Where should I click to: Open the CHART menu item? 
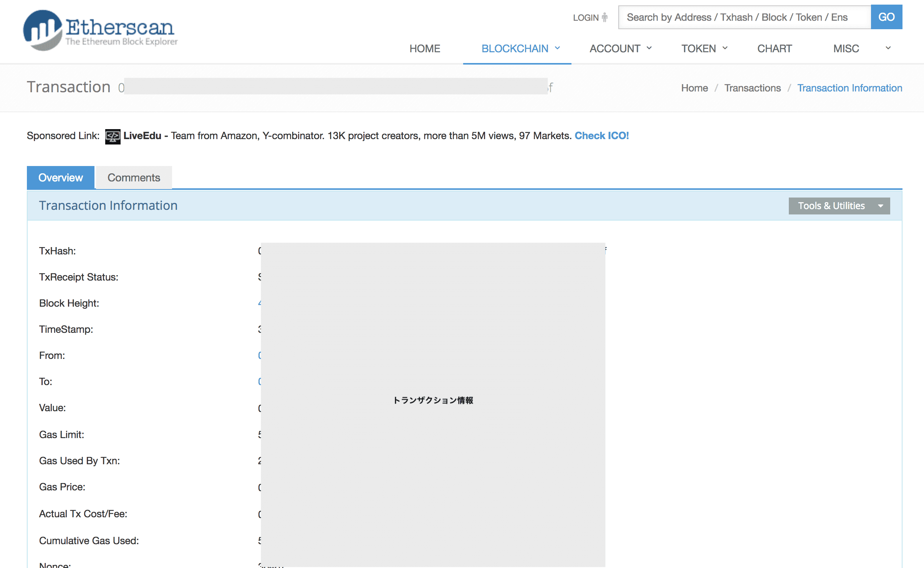pos(774,49)
